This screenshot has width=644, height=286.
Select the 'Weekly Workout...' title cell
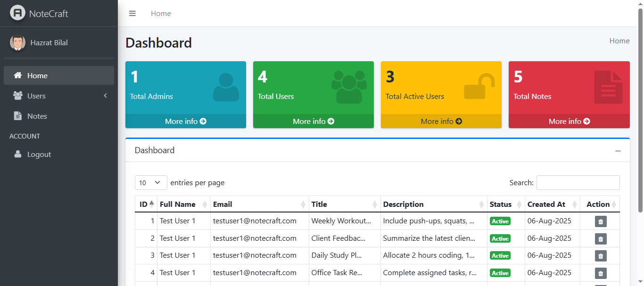tap(345, 221)
